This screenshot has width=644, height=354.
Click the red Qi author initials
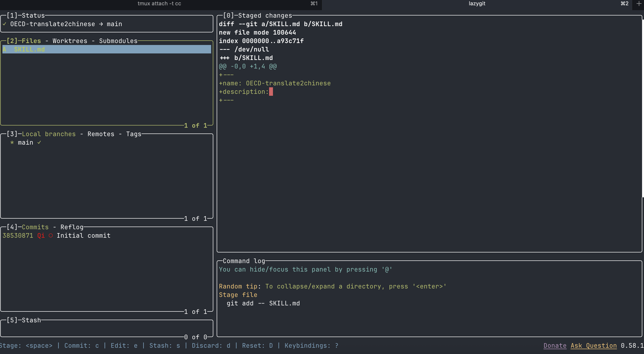coord(41,236)
